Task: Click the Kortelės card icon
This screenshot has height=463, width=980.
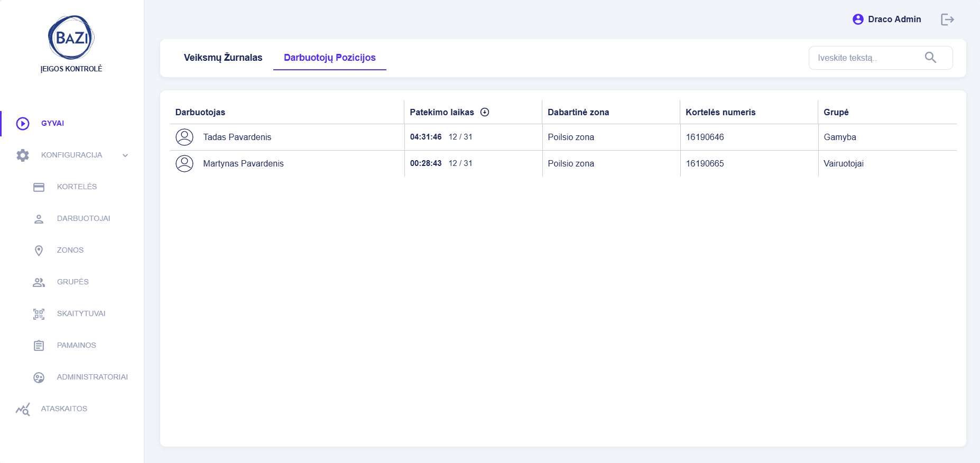Action: tap(39, 187)
